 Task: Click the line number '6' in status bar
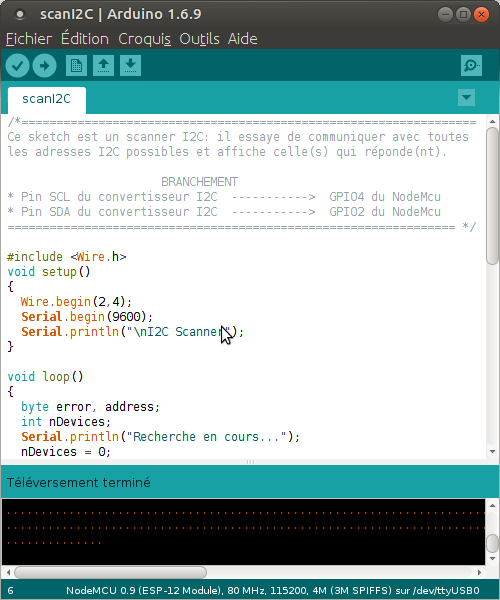10,590
